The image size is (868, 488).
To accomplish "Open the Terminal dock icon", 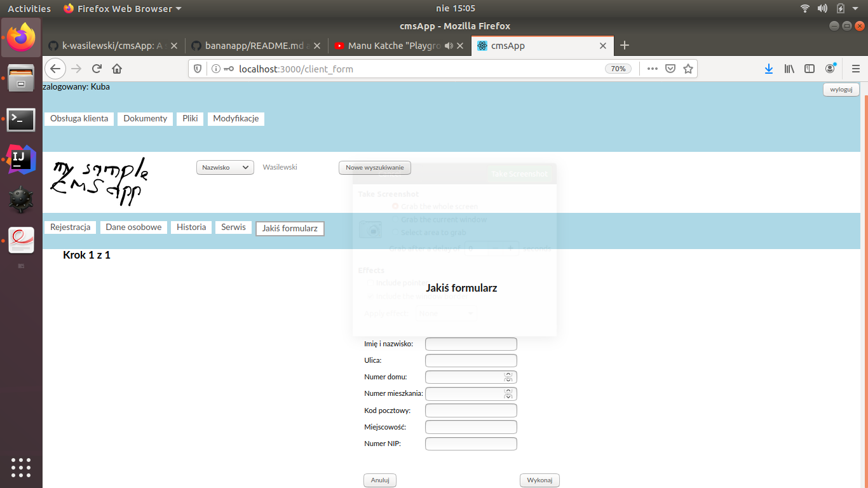I will [21, 119].
